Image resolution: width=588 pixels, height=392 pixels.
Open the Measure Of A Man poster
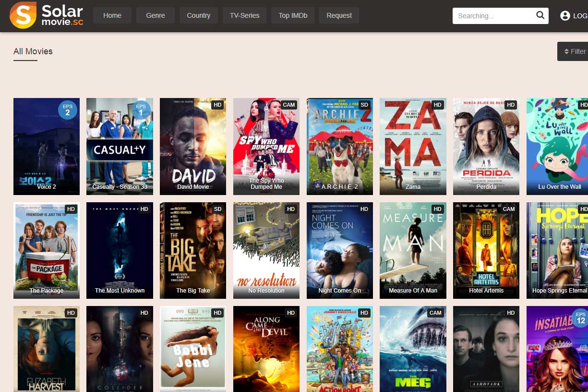click(413, 250)
